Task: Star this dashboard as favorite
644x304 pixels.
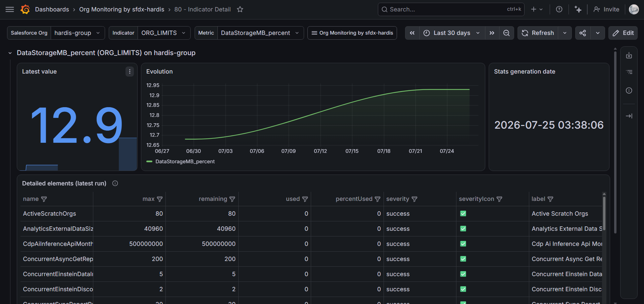Action: [x=240, y=9]
